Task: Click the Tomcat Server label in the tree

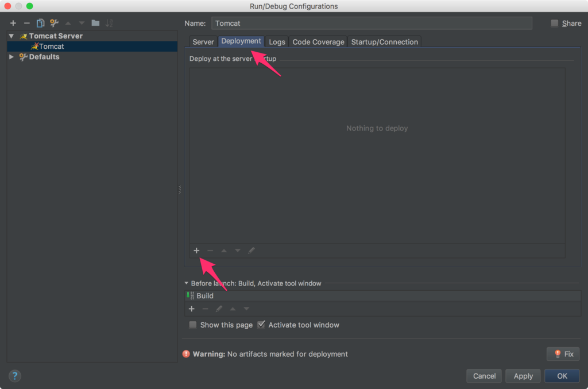Action: [x=56, y=36]
